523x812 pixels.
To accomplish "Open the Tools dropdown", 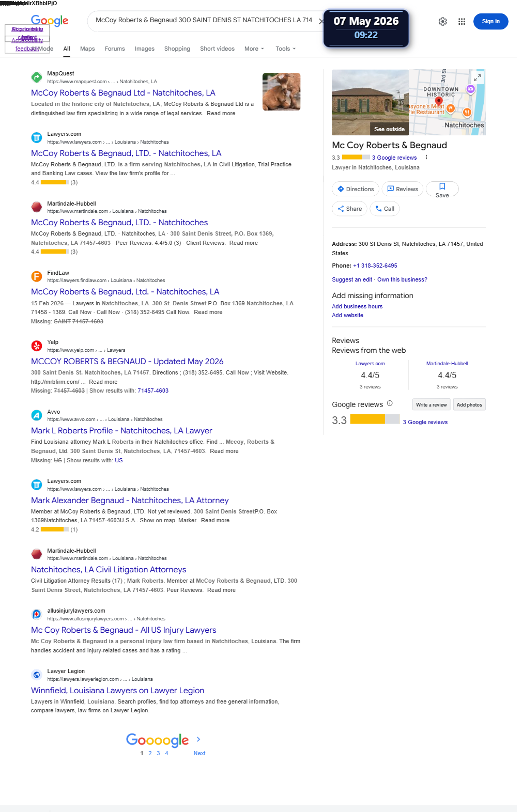I will tap(286, 49).
